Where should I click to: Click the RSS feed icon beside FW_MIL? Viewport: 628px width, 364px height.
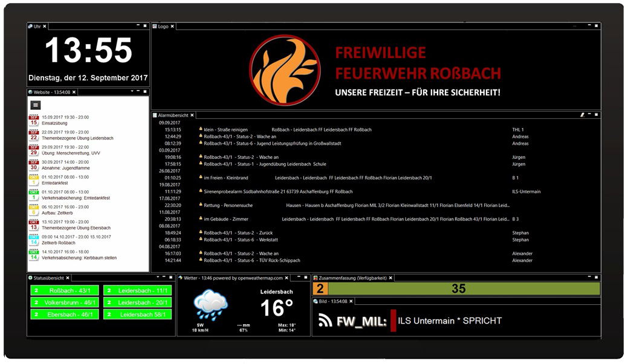pos(325,321)
